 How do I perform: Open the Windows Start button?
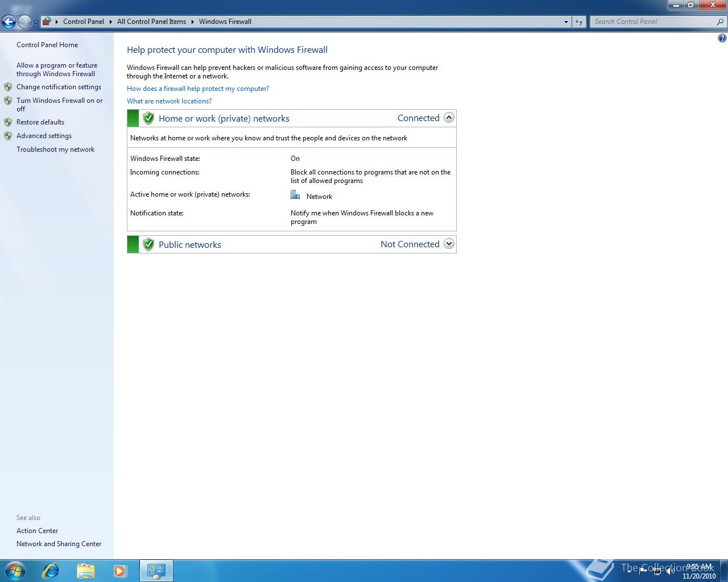(15, 571)
